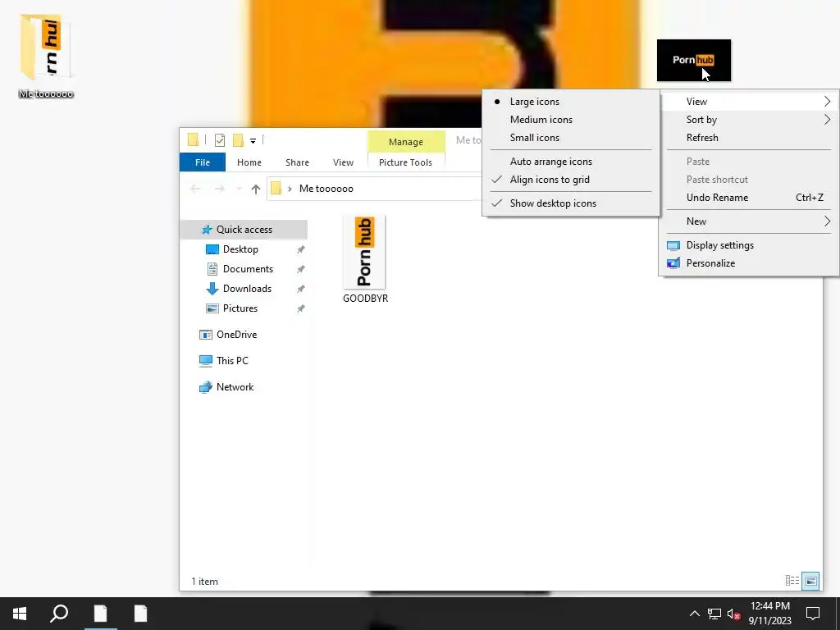Open the Me toooooo desktop folder icon

tap(46, 56)
